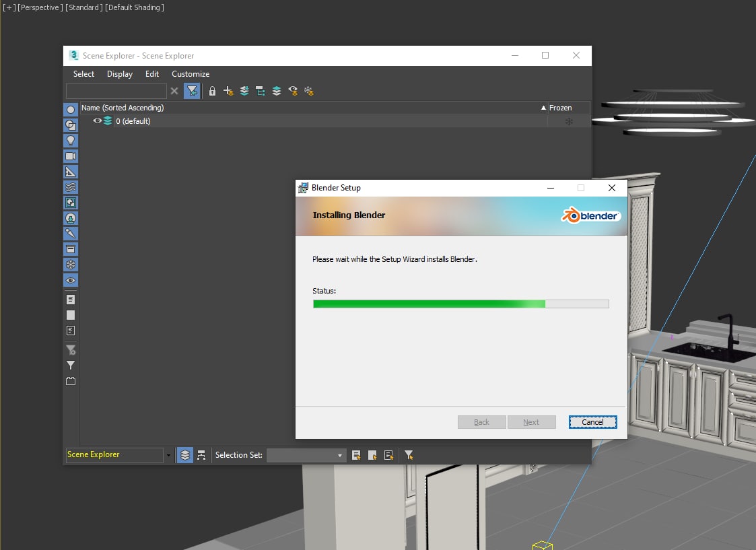Click Freeze All Layers snowflake toolbar icon

tap(308, 91)
